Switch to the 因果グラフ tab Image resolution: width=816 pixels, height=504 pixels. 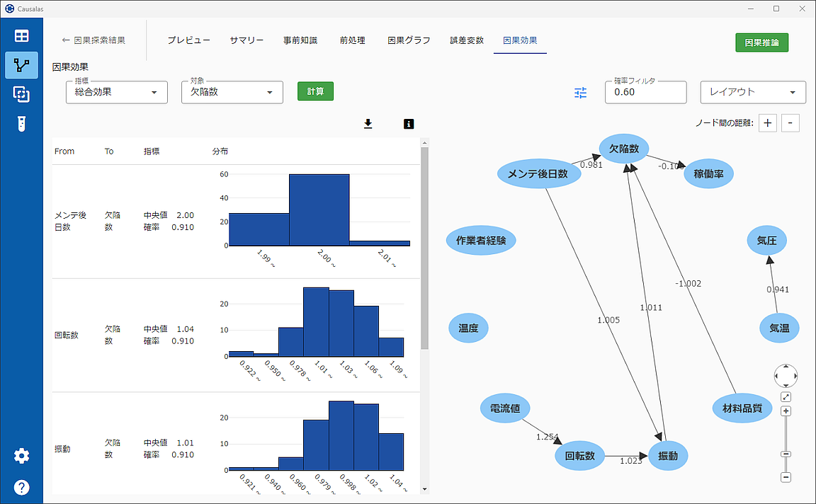[409, 40]
